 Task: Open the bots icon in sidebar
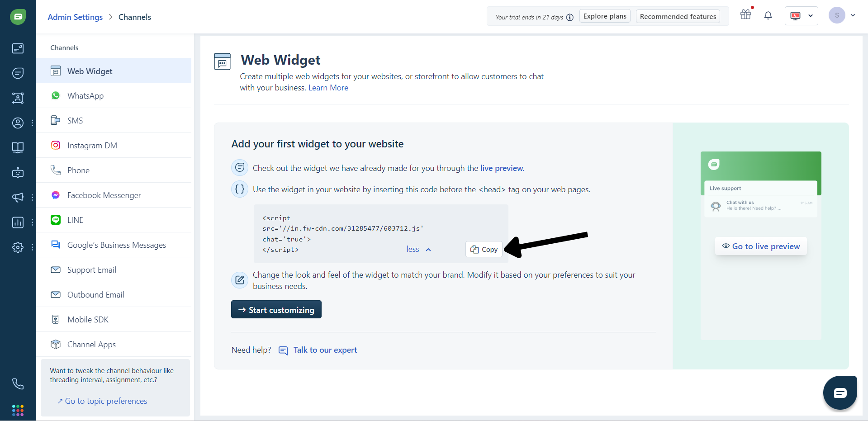pos(18,173)
